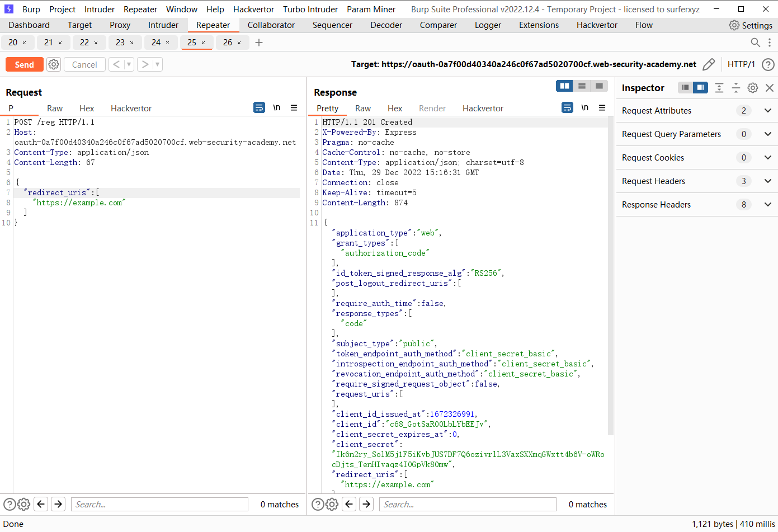The image size is (778, 532).
Task: Open the HTTP/1 protocol dropdown
Action: (x=741, y=64)
